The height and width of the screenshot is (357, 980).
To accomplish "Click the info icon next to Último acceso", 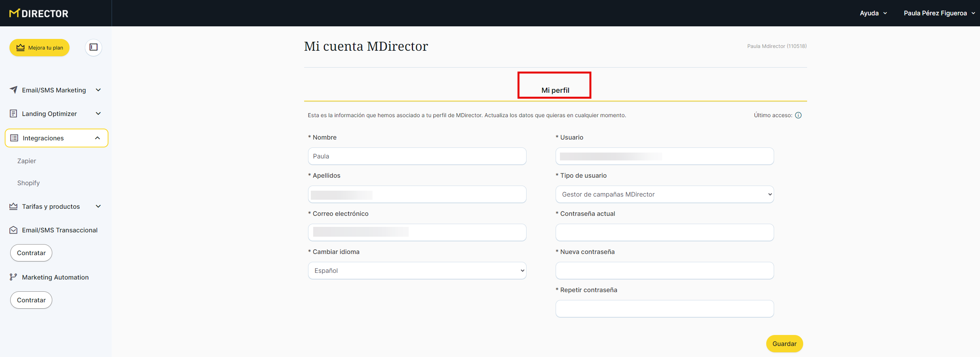I will click(798, 115).
